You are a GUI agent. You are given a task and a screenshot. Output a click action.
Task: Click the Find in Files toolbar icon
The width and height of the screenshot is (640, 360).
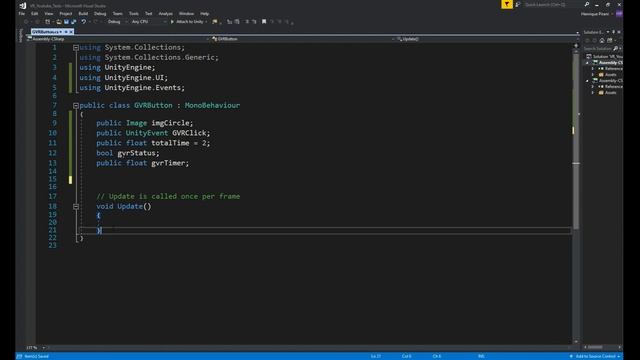pos(215,22)
